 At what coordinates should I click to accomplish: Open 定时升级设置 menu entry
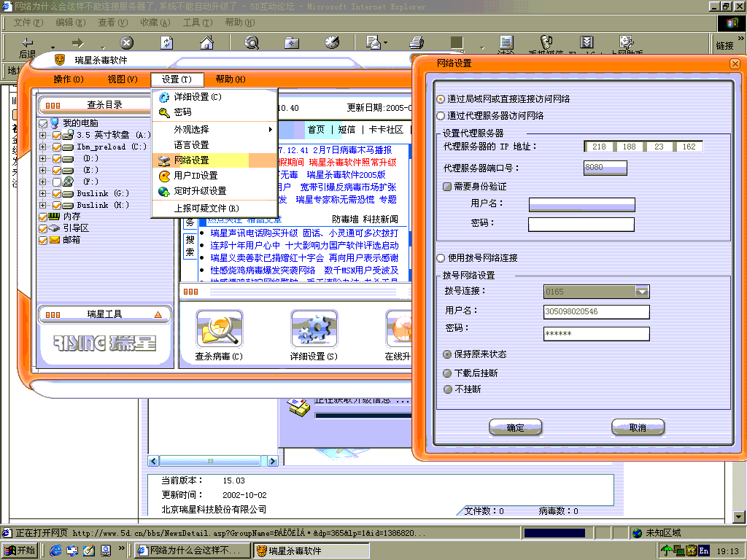click(214, 191)
